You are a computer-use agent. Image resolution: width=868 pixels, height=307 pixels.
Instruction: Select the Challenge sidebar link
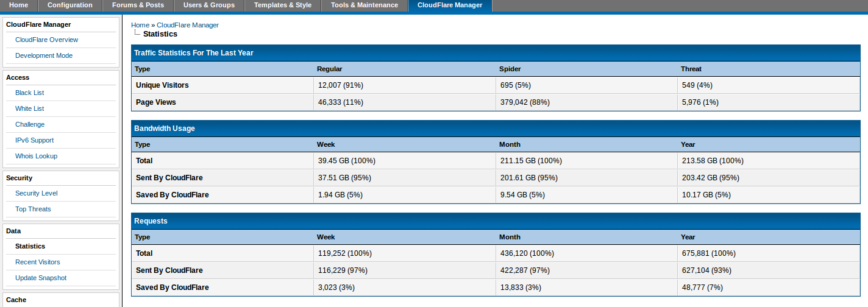tap(30, 124)
